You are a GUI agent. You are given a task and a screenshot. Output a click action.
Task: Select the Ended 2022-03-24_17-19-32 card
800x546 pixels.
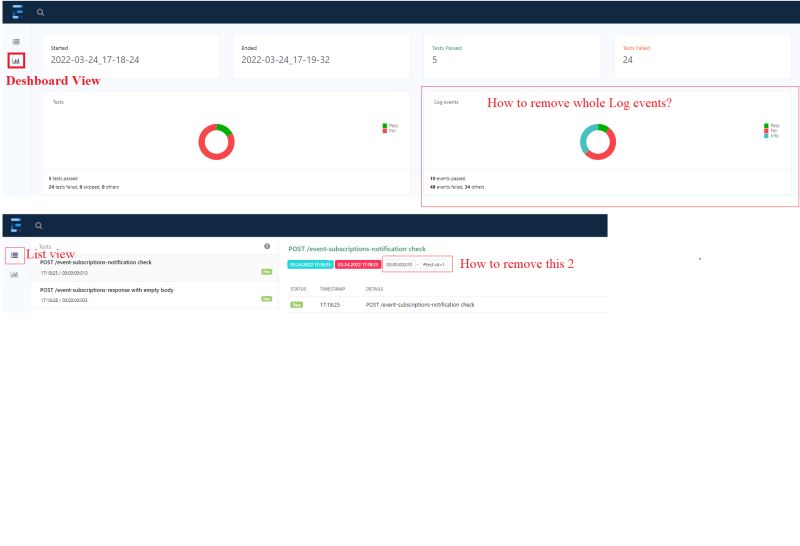(x=321, y=56)
